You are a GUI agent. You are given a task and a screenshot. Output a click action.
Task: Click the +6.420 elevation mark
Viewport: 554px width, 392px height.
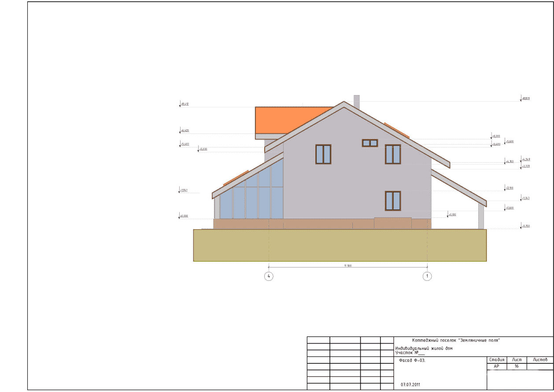185,131
